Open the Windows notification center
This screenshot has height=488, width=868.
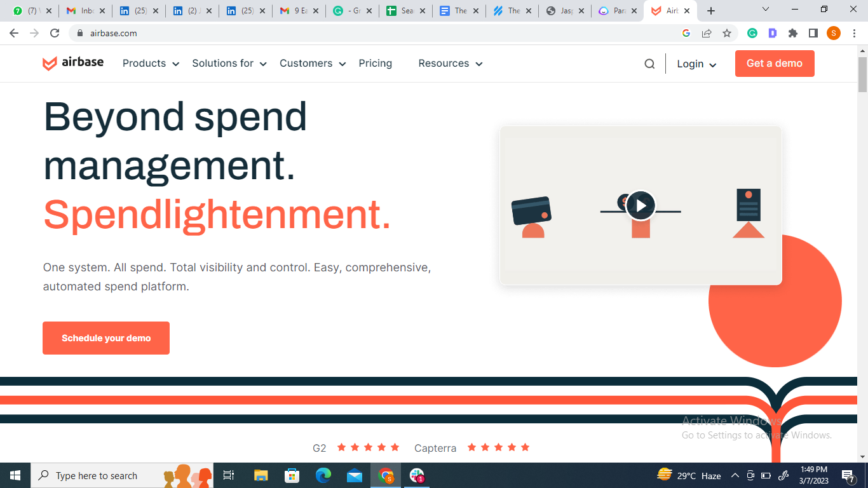pos(848,475)
